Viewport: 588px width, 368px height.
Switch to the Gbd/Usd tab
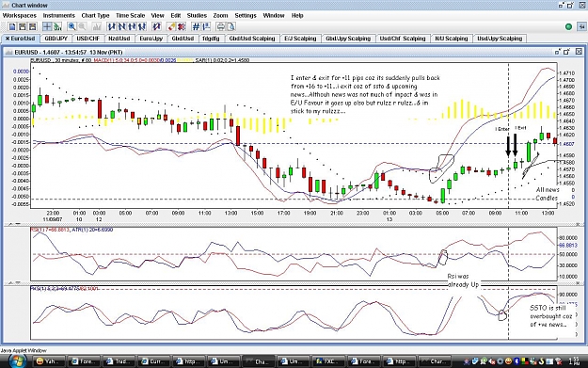coord(183,39)
